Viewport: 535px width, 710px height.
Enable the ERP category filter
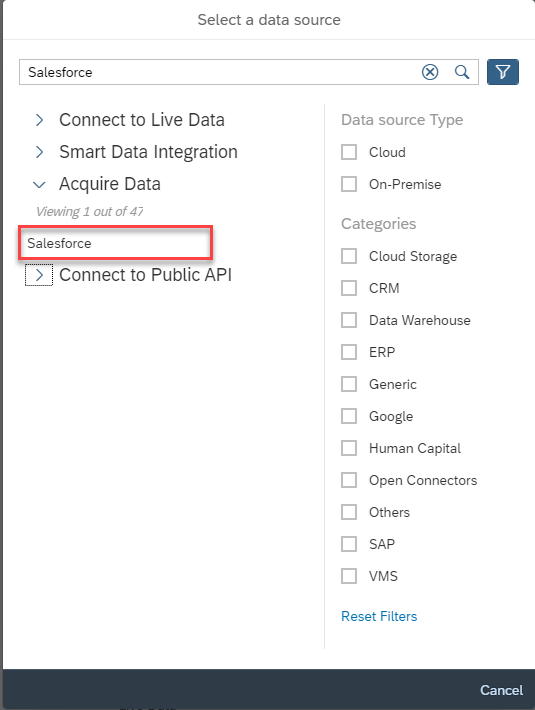pos(349,352)
